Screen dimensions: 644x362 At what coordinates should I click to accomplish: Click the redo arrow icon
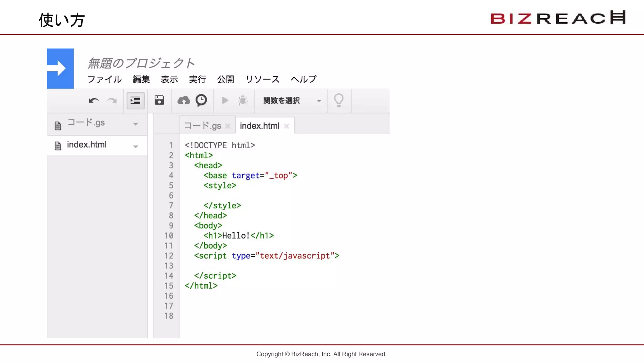click(112, 101)
